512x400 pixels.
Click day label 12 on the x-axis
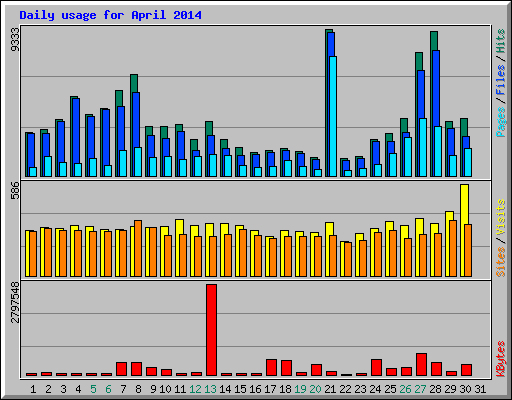(195, 389)
